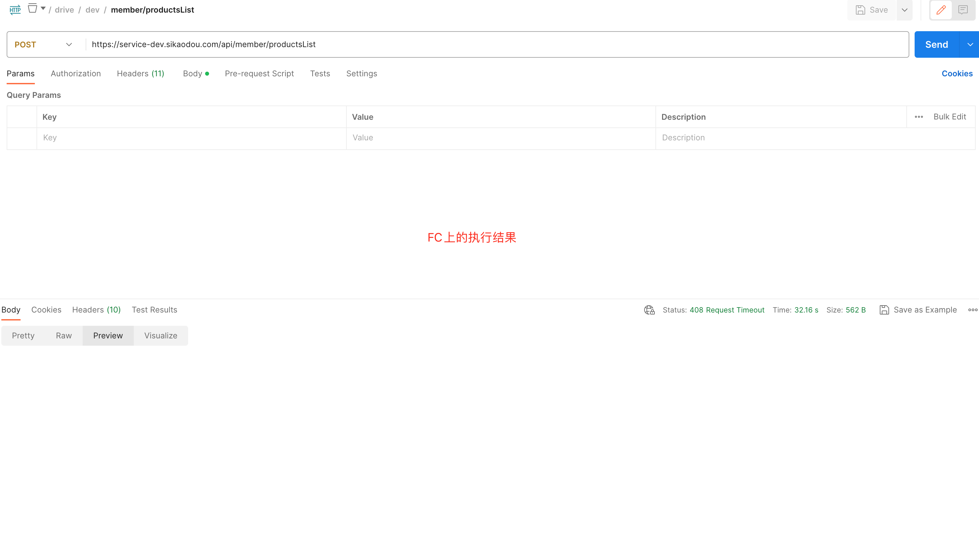Click the HTTP request type icon

[15, 10]
